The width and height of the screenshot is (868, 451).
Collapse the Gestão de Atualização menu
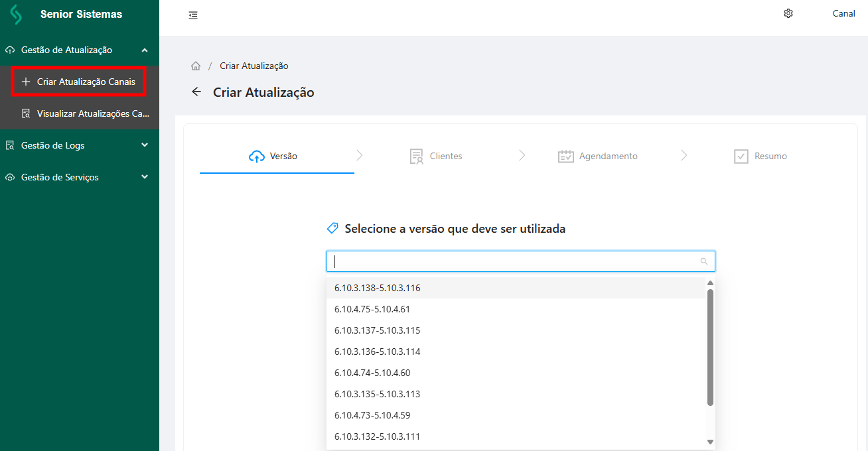pyautogui.click(x=145, y=50)
